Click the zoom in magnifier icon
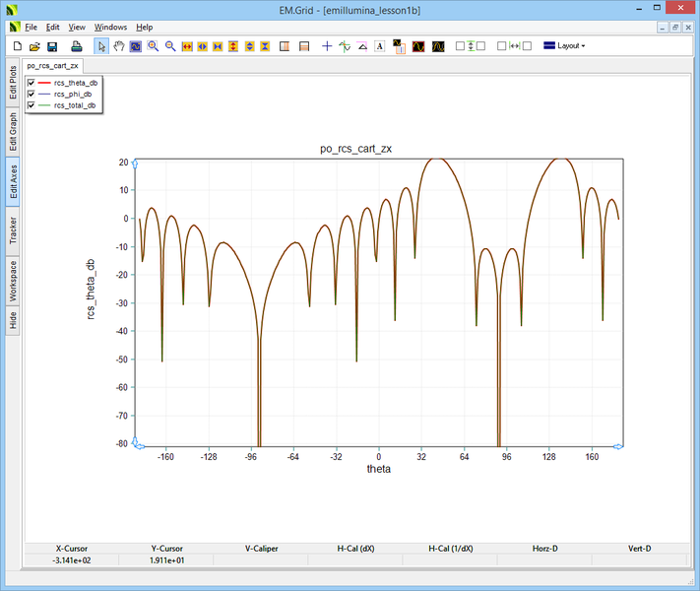The width and height of the screenshot is (700, 591). coord(153,46)
